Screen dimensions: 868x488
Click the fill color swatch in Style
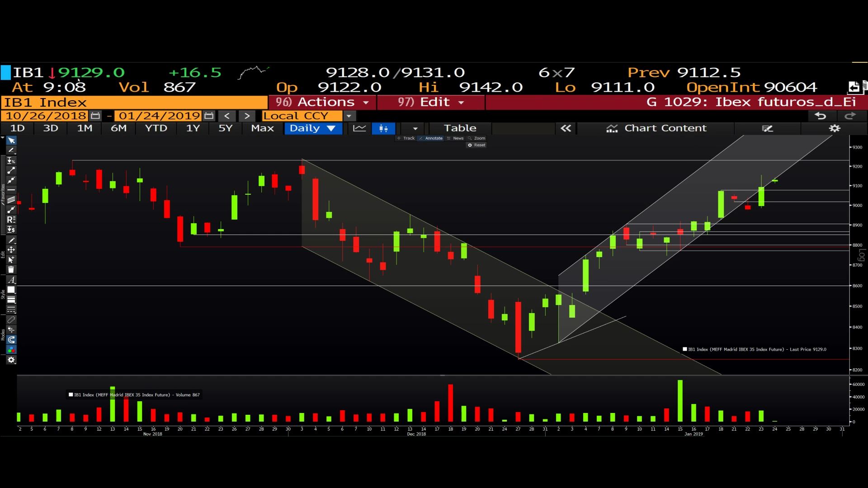coord(11,290)
